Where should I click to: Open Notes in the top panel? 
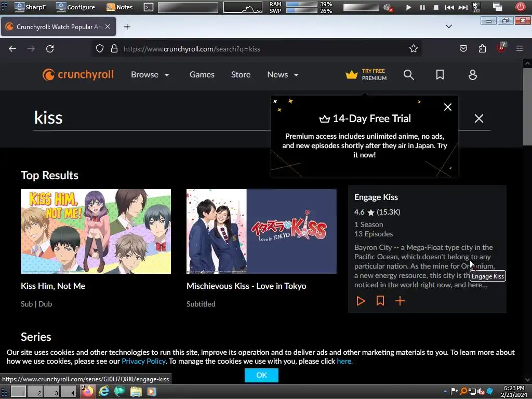[119, 7]
